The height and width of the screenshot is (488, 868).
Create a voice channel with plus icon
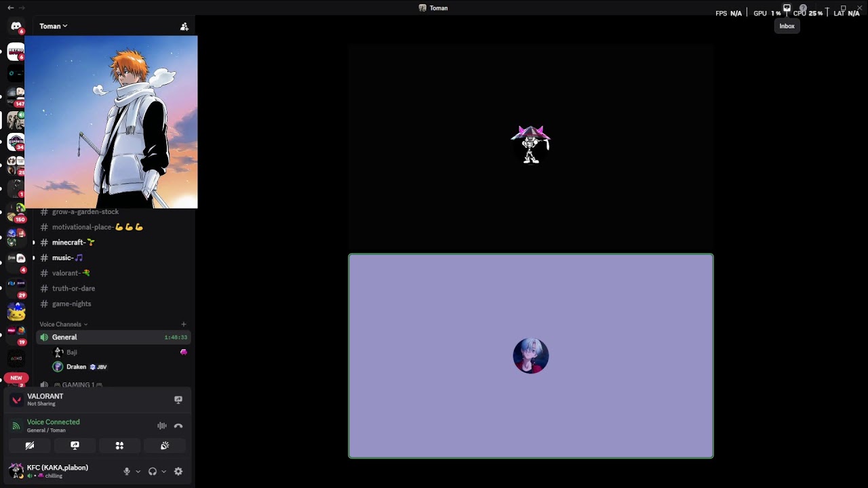(x=184, y=324)
